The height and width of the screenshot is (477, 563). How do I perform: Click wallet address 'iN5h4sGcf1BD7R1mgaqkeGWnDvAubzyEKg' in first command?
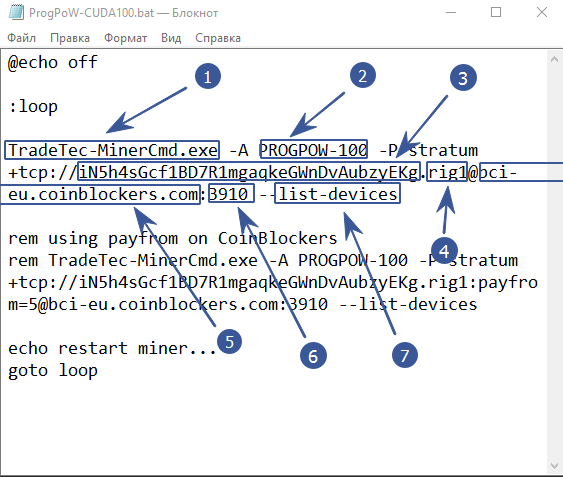coord(248,173)
